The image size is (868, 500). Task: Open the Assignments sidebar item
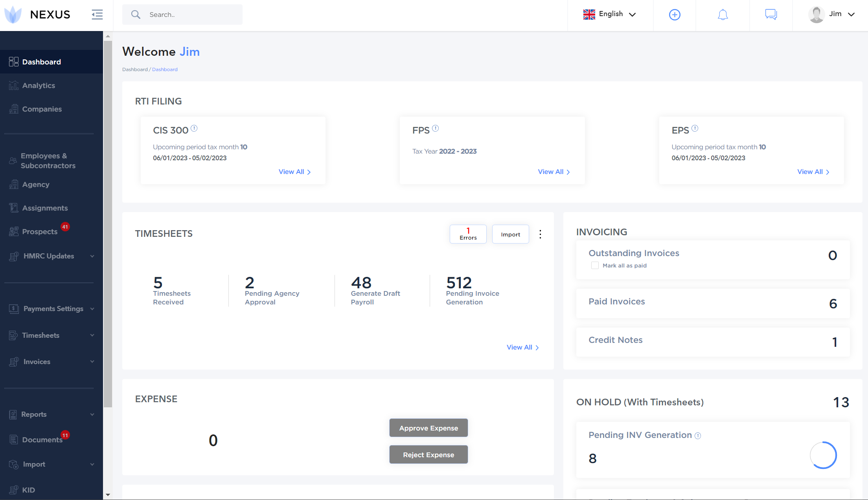44,208
